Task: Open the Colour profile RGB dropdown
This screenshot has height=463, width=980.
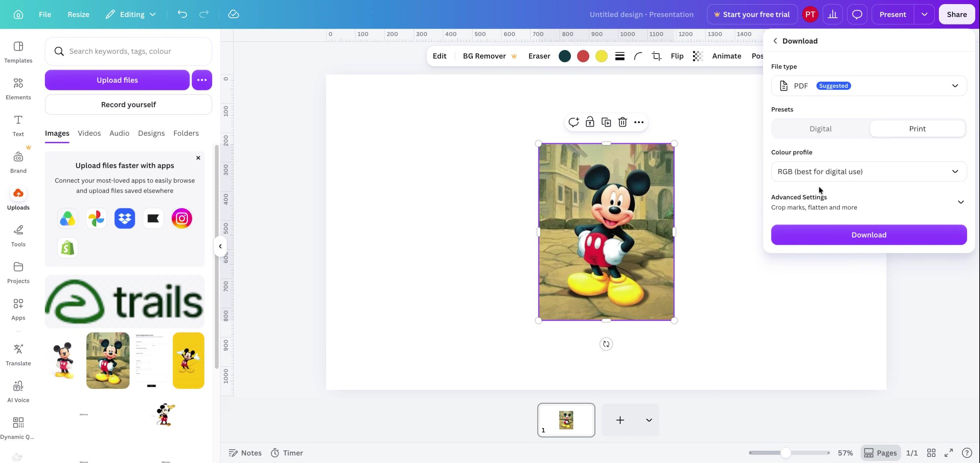Action: tap(868, 172)
